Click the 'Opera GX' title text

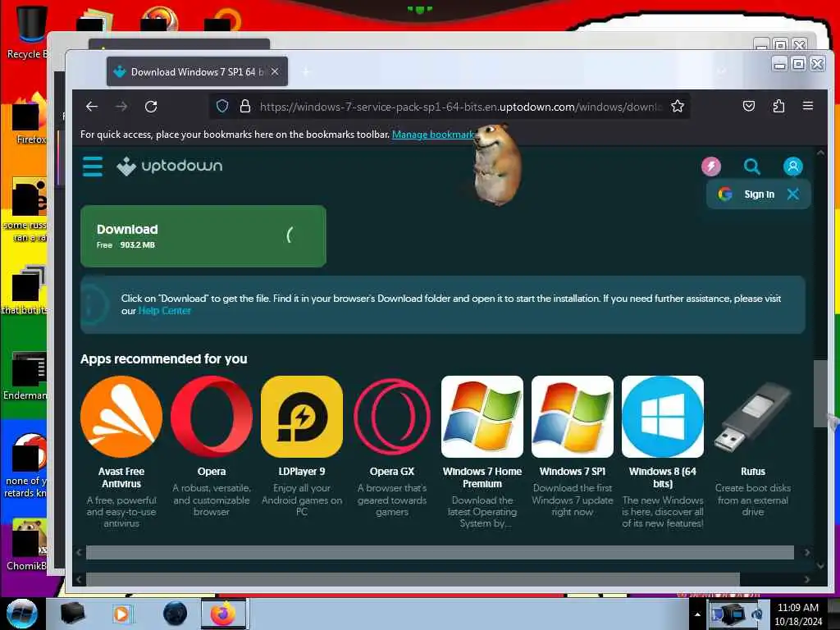pos(392,472)
